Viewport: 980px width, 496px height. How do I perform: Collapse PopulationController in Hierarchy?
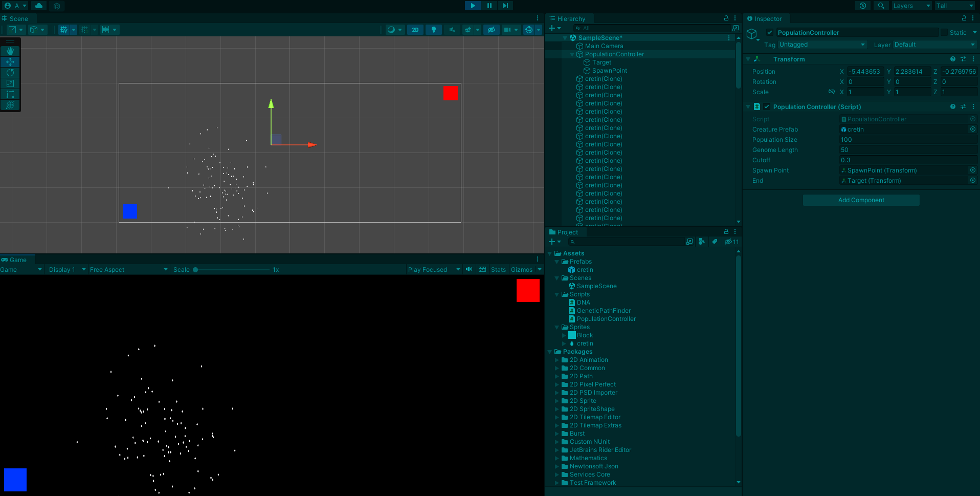(572, 54)
